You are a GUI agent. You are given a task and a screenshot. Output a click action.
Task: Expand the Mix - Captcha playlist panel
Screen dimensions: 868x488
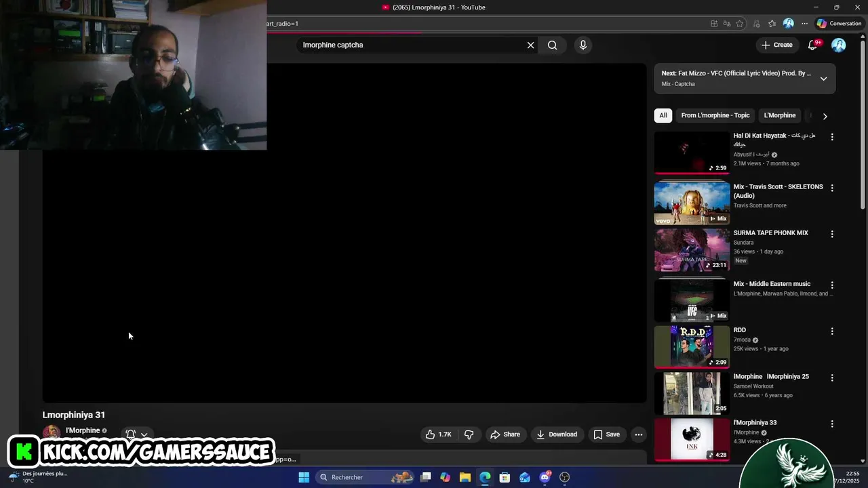pyautogui.click(x=823, y=79)
